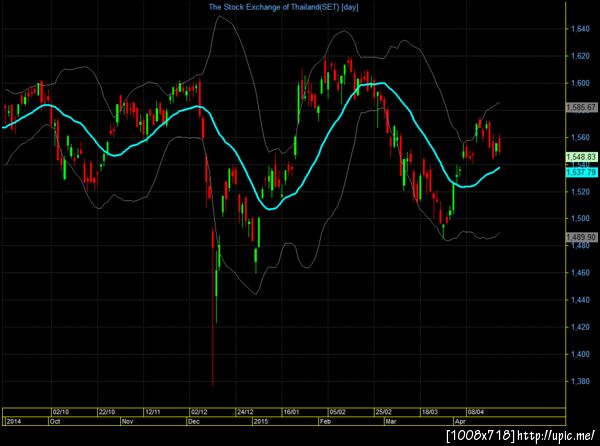Image resolution: width=600 pixels, height=446 pixels.
Task: Select the 1,460 price axis label
Action: point(580,273)
